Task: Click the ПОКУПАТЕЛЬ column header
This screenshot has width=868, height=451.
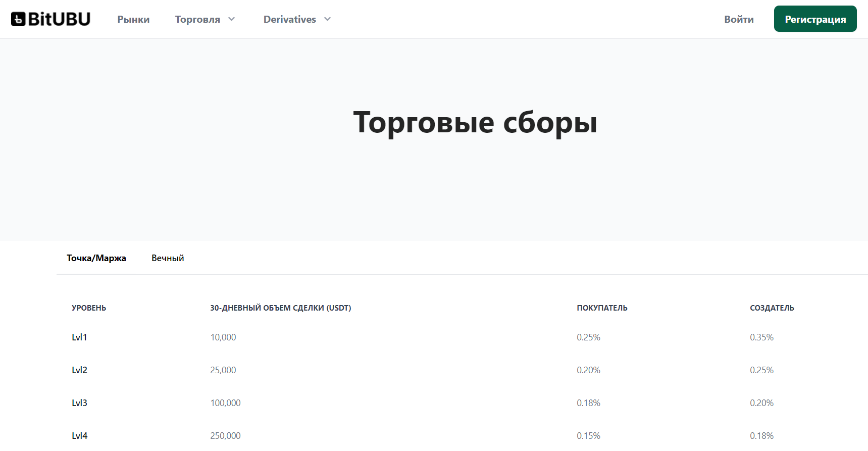Action: point(602,308)
